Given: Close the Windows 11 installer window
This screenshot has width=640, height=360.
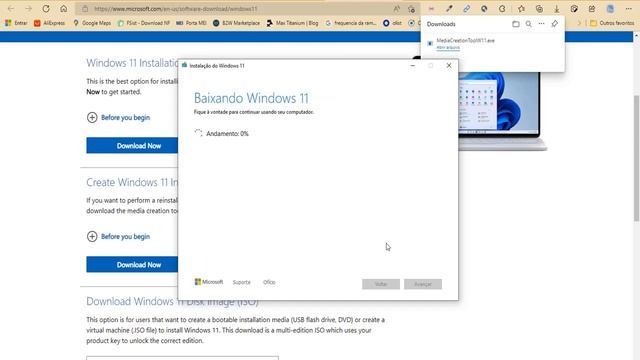Looking at the screenshot, I should point(449,66).
